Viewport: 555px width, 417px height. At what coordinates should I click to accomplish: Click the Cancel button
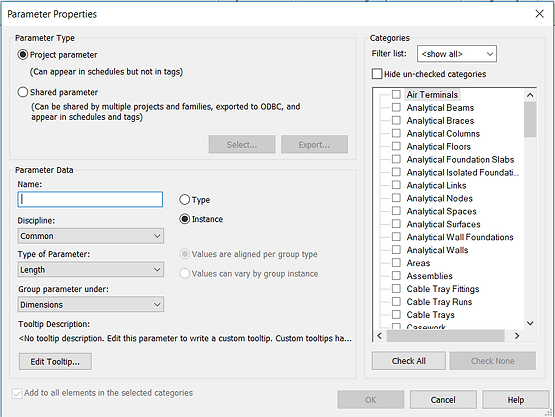pyautogui.click(x=443, y=400)
